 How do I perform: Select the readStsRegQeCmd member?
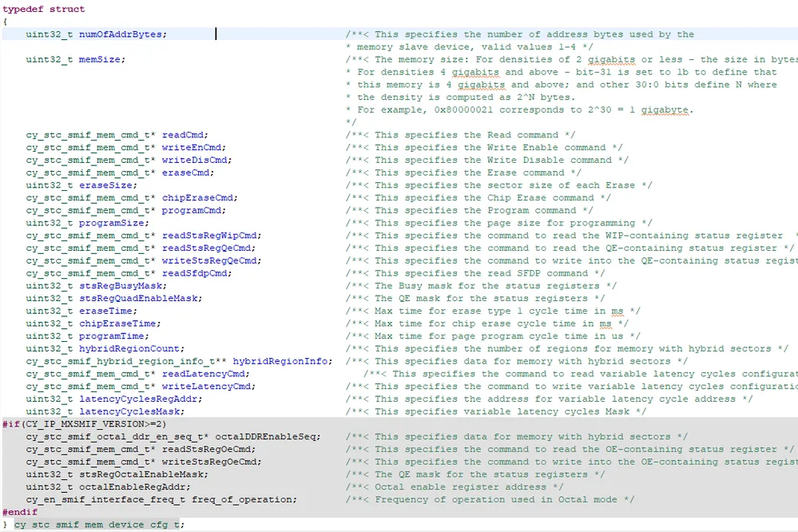206,248
